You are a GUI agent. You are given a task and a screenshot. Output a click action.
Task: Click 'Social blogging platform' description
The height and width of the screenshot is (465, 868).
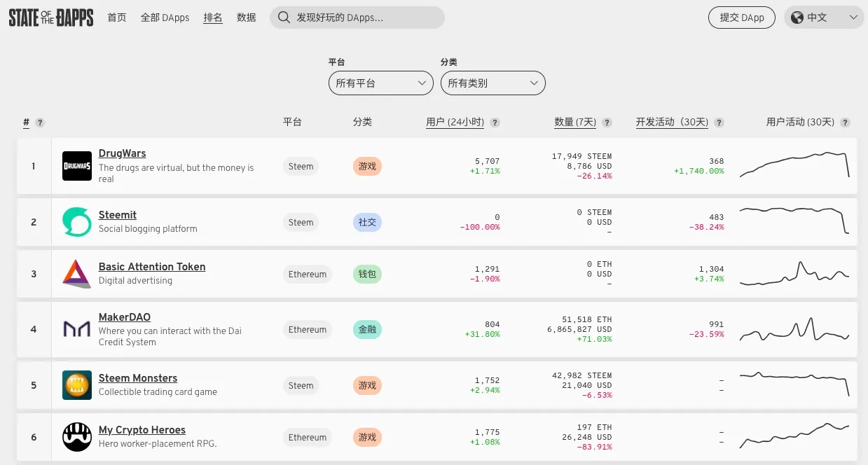(148, 229)
